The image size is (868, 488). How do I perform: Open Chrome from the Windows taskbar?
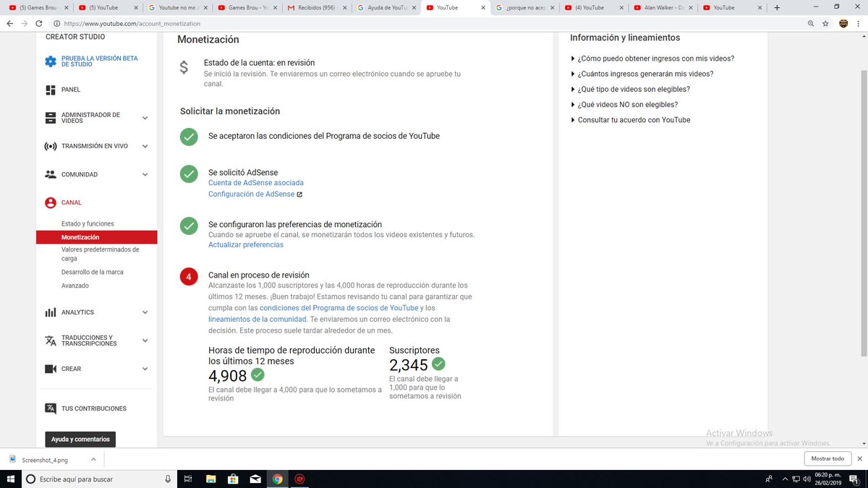pyautogui.click(x=277, y=479)
